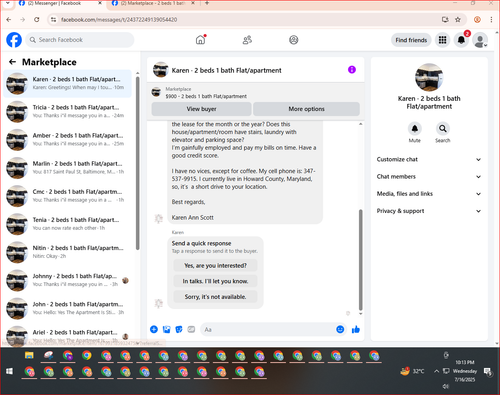This screenshot has height=395, width=500.
Task: Open more actions plus icon in composer
Action: click(154, 329)
